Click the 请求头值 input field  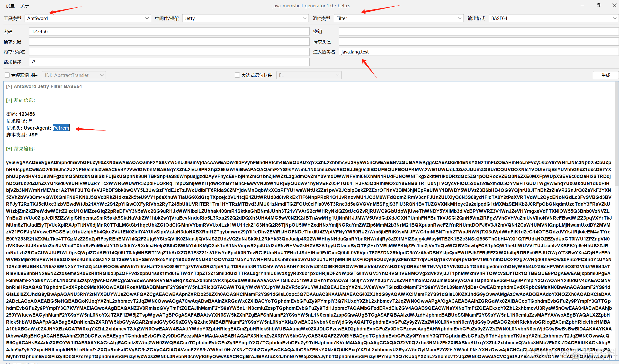coord(478,42)
